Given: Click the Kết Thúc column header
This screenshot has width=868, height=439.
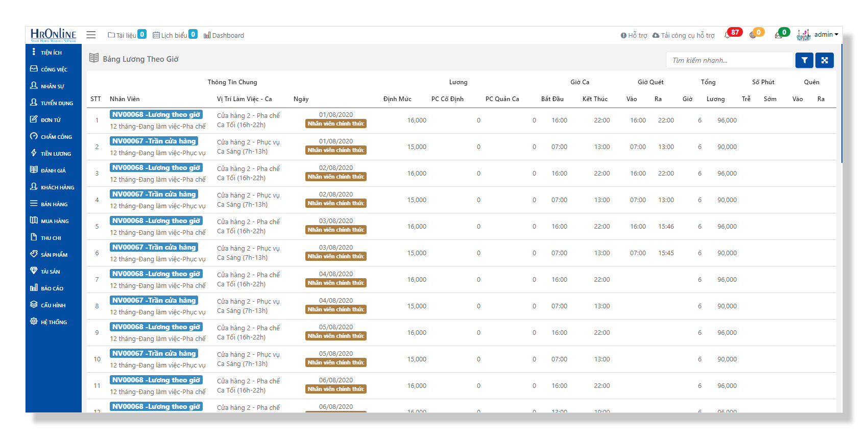Looking at the screenshot, I should click(x=595, y=99).
